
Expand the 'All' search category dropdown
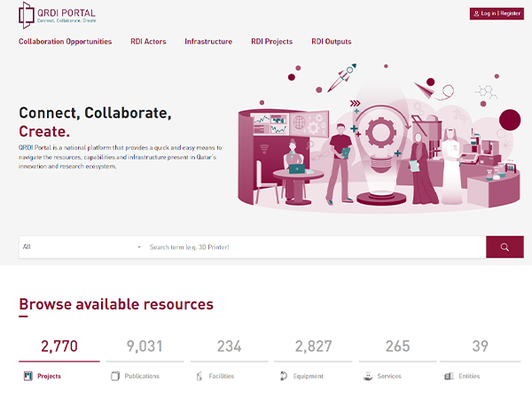point(82,247)
